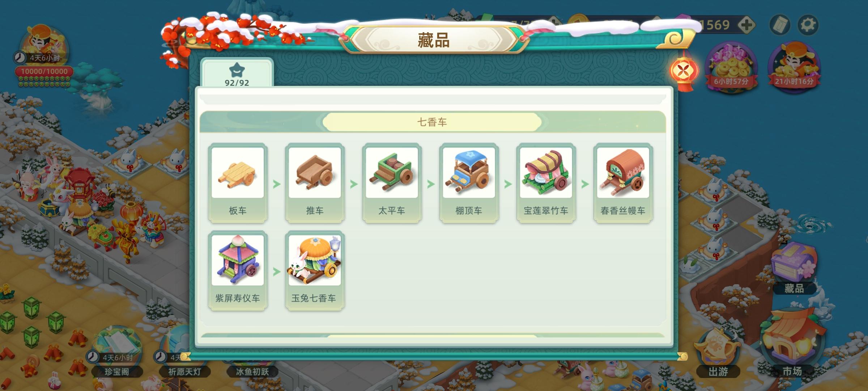
Task: Open the 玉兔七香车 card
Action: point(315,270)
